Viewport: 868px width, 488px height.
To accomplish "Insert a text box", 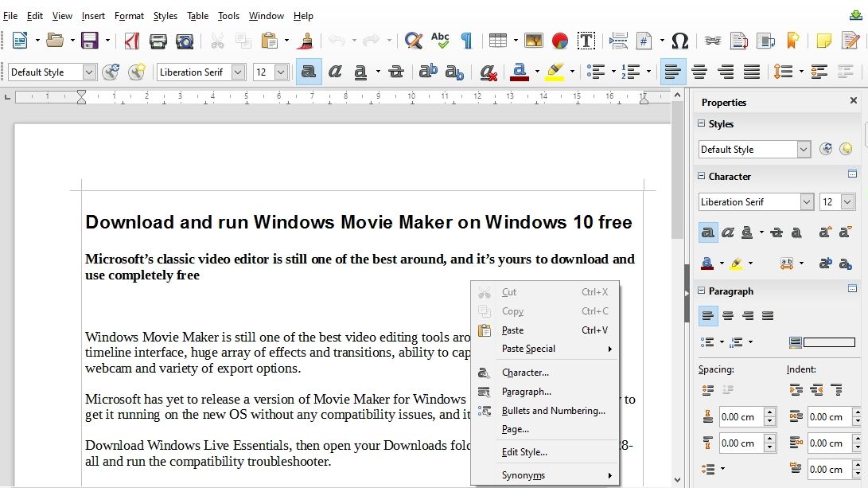I will 586,39.
